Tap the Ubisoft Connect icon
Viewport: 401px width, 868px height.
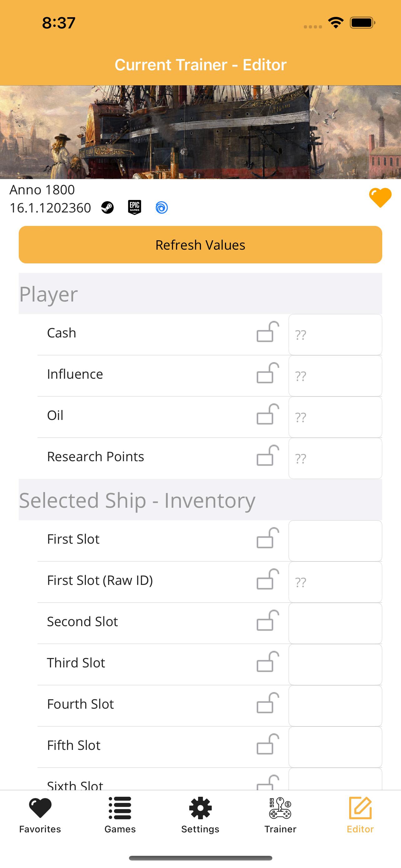[x=161, y=207]
